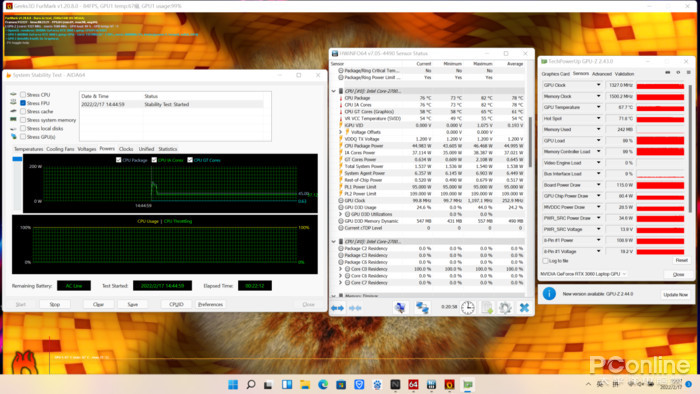Viewport: 700px width, 394px height.
Task: Open File Explorer from taskbar
Action: [305, 385]
